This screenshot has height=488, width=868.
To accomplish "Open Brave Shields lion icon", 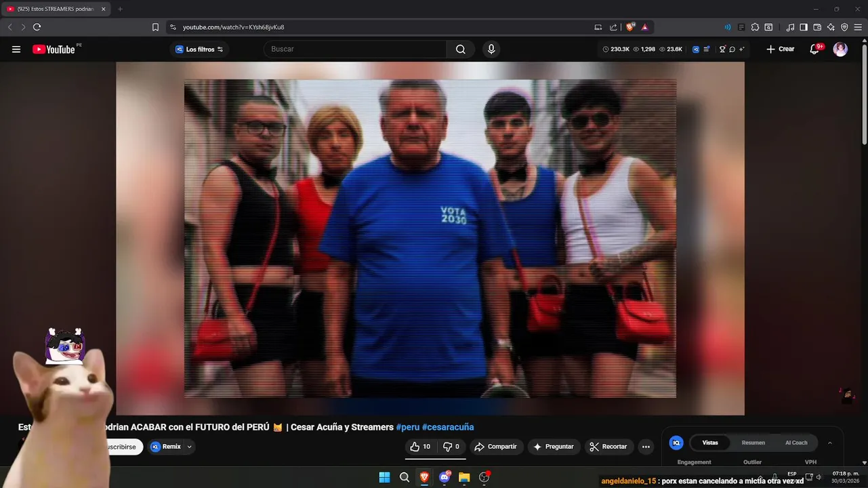I will point(630,27).
